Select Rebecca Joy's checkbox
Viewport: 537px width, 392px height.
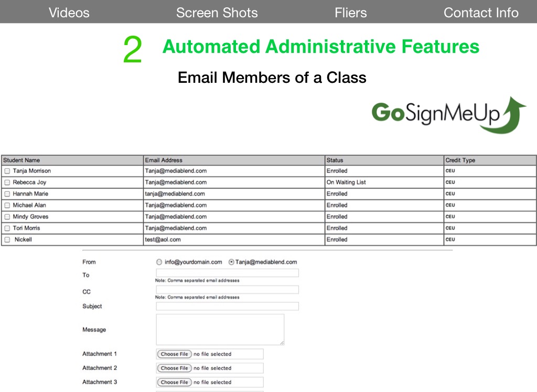(7, 182)
